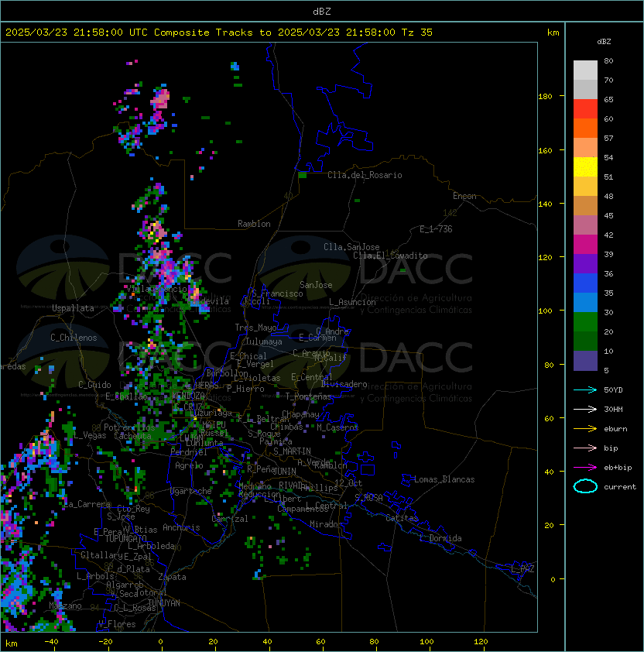Viewport: 644px width, 652px height.
Task: Click the 'L_Asuncion' map label
Action: click(x=352, y=302)
